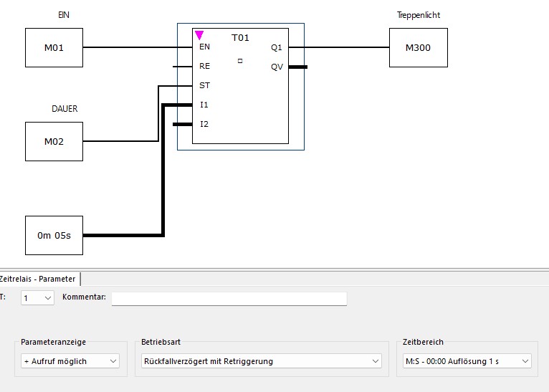Viewport: 549px width, 392px height.
Task: Click the I2 input pin of T01
Action: 204,124
